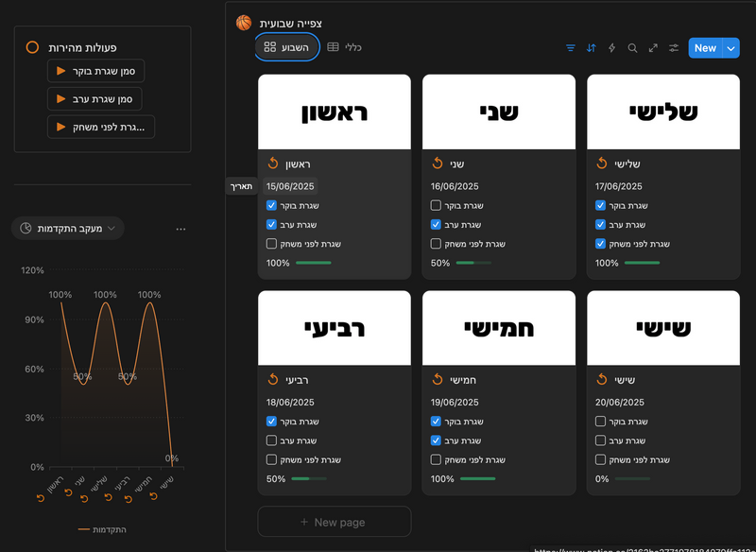The image size is (756, 552).
Task: Click the orange play icon on סמן שגרת ערב
Action: pyautogui.click(x=60, y=99)
